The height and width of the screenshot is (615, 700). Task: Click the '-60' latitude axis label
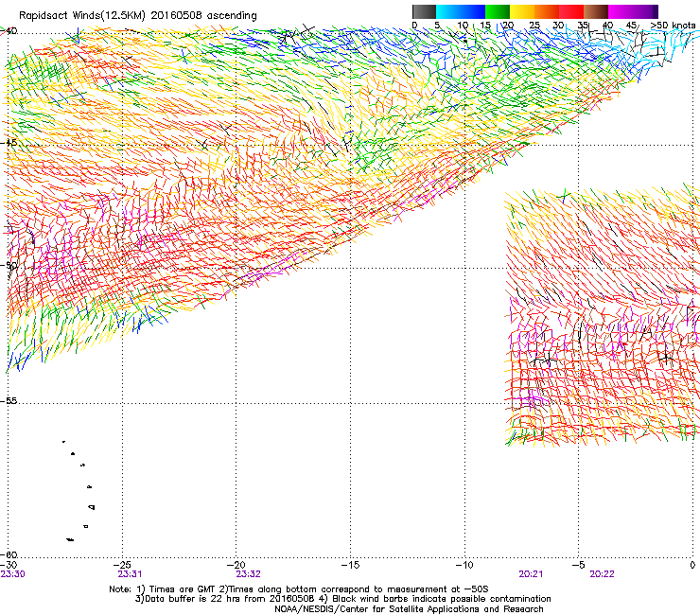pos(9,554)
